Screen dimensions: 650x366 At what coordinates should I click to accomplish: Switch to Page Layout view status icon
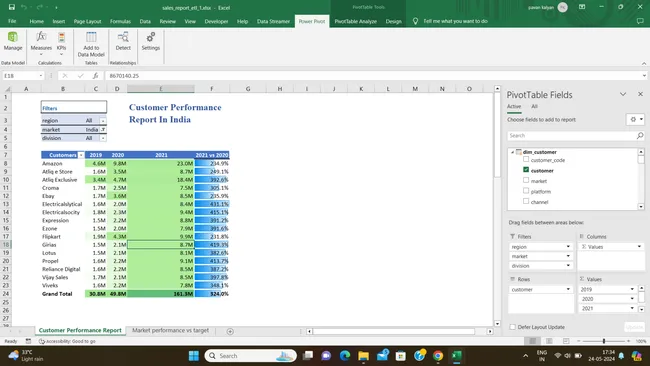549,341
